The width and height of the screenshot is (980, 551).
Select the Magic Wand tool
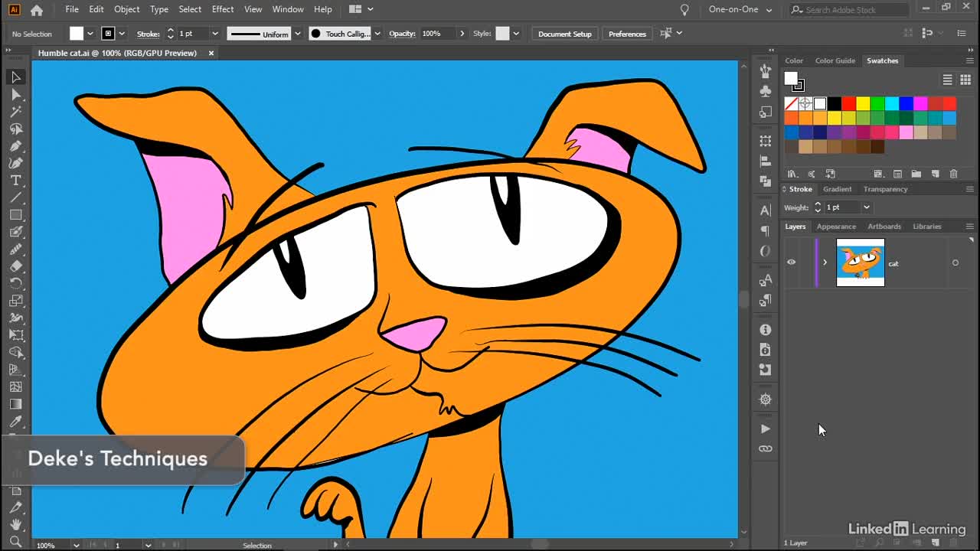(x=15, y=112)
